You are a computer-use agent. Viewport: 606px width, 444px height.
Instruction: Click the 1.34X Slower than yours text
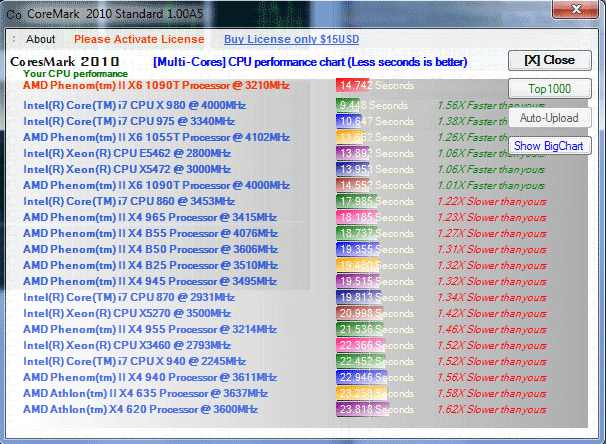[x=492, y=298]
